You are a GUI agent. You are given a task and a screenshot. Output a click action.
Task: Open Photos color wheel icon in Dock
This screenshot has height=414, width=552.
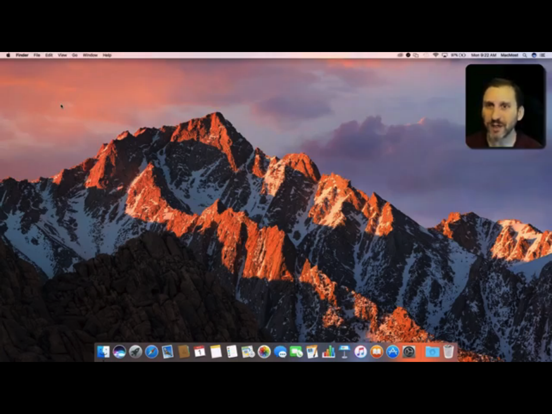pyautogui.click(x=264, y=352)
